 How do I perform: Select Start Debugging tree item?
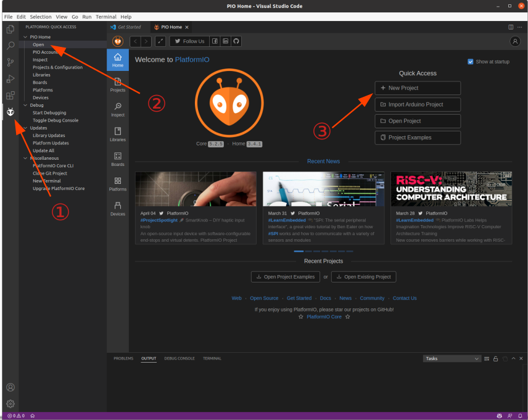tap(49, 113)
